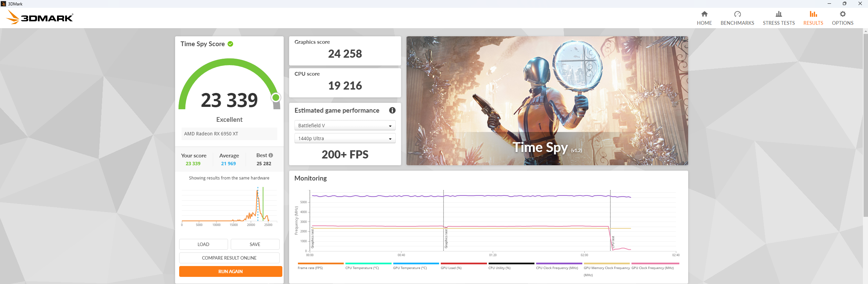868x284 pixels.
Task: Click the orange RUN AGAIN button
Action: point(230,271)
